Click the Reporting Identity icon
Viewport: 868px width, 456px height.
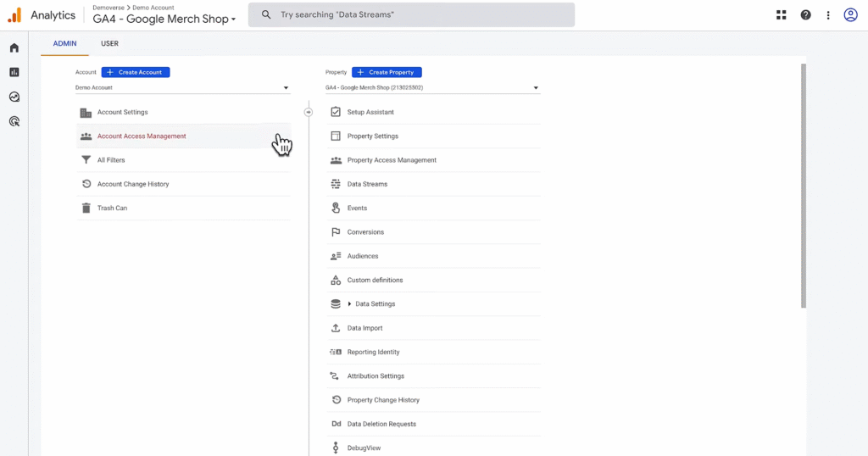point(336,352)
